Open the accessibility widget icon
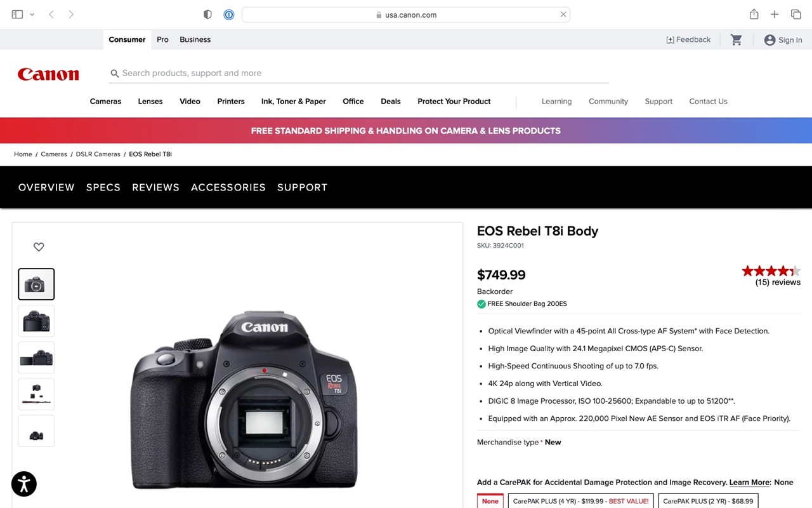Image resolution: width=812 pixels, height=508 pixels. coord(24,484)
